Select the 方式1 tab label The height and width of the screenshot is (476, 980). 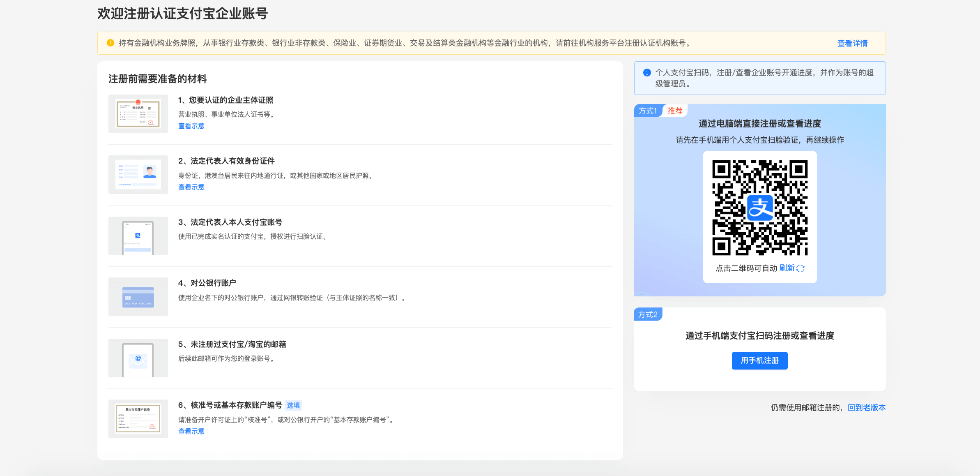pyautogui.click(x=648, y=111)
